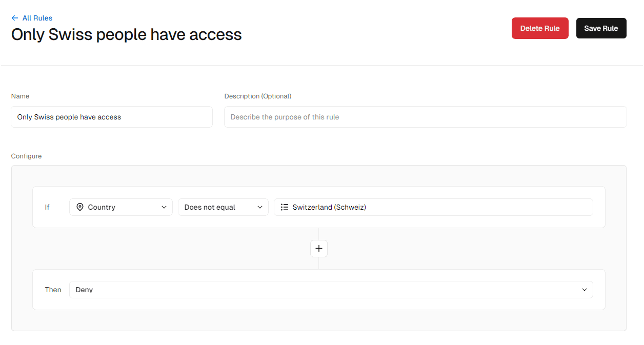Screen dimensions: 644x345
Task: Focus the Description input field
Action: click(x=426, y=117)
